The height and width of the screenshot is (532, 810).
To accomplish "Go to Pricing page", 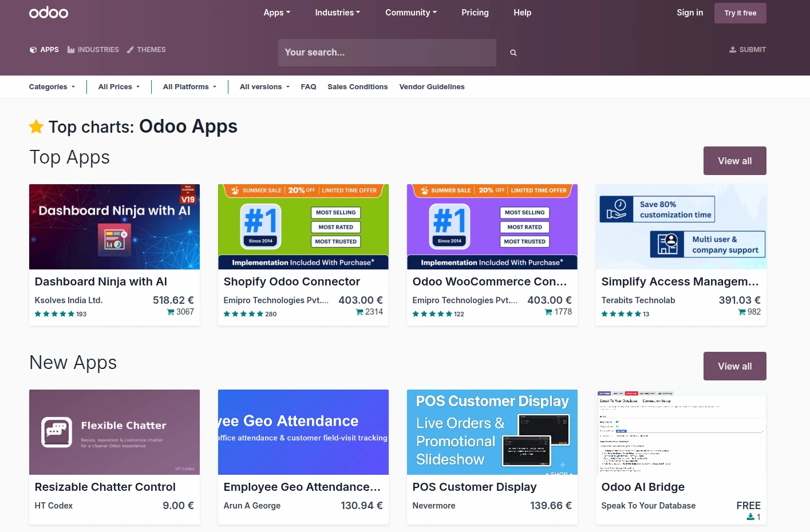I will [475, 13].
